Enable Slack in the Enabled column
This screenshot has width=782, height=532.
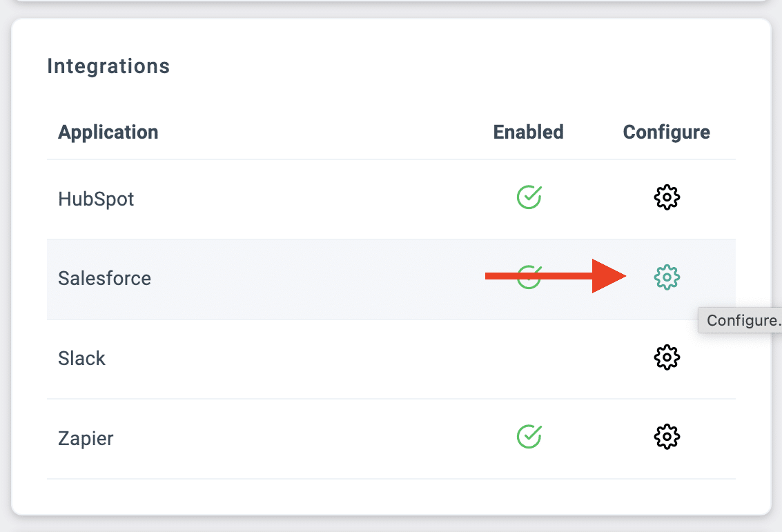coord(529,357)
